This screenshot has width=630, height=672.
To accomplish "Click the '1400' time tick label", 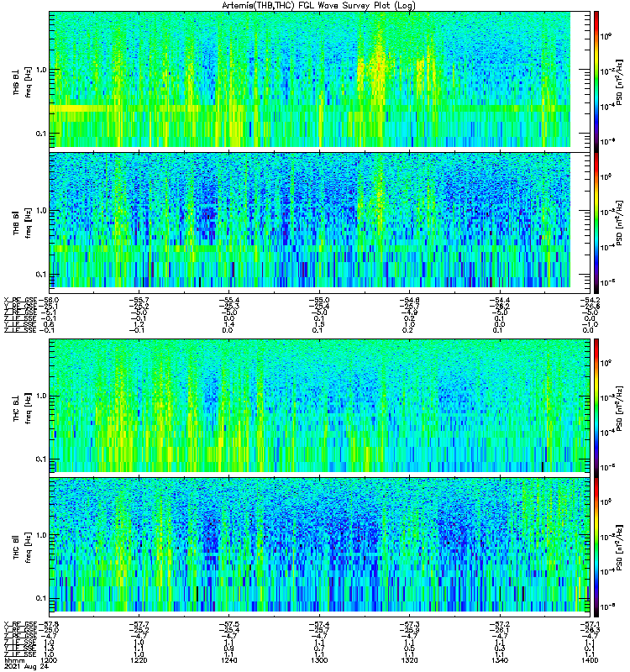I will (590, 660).
